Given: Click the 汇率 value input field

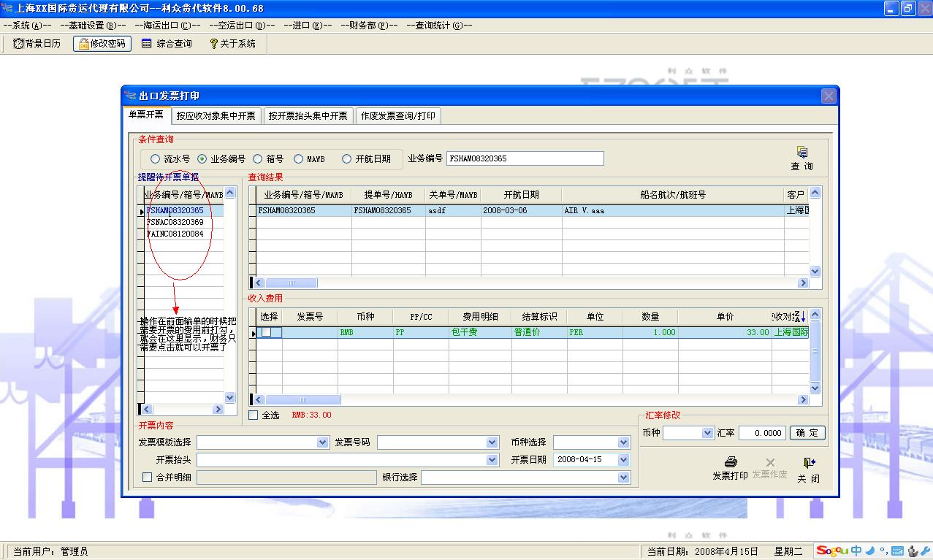Looking at the screenshot, I should tap(762, 433).
